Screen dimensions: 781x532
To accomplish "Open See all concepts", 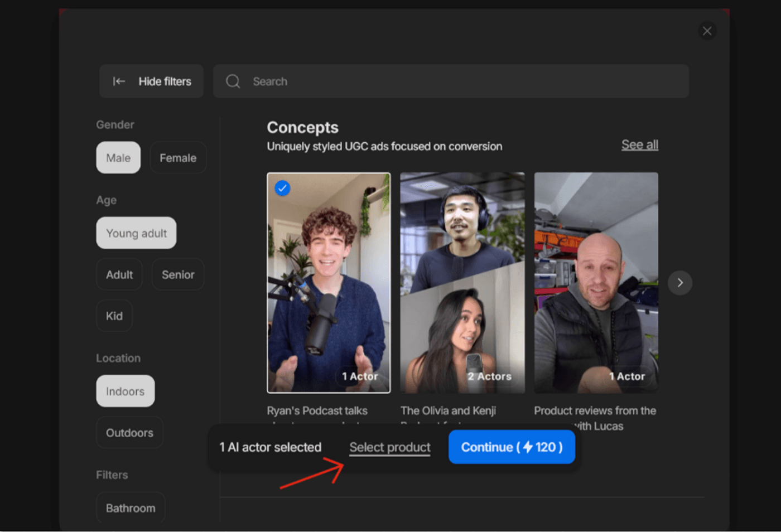I will point(639,144).
